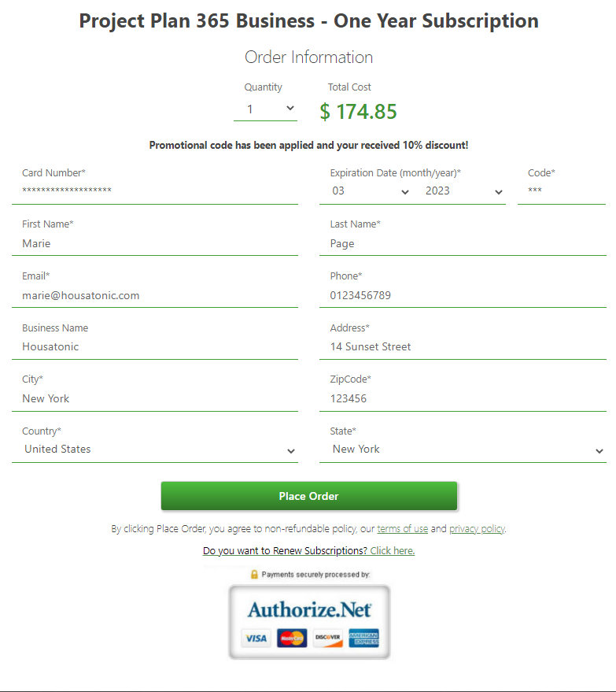Click the Visa card logo
Screen dimensions: 616x692
point(256,638)
